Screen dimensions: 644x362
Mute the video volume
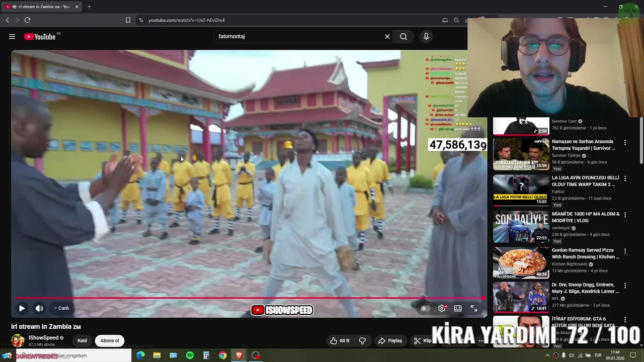[39, 308]
